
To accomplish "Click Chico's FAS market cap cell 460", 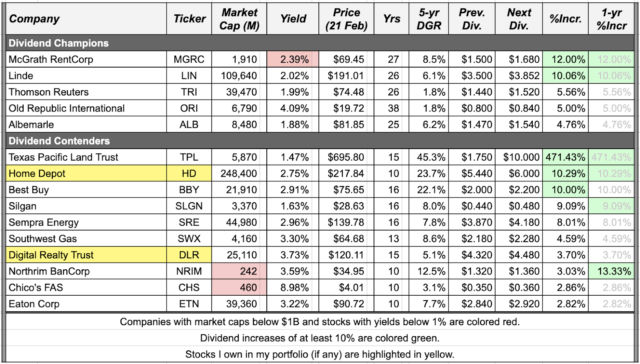I will point(239,288).
